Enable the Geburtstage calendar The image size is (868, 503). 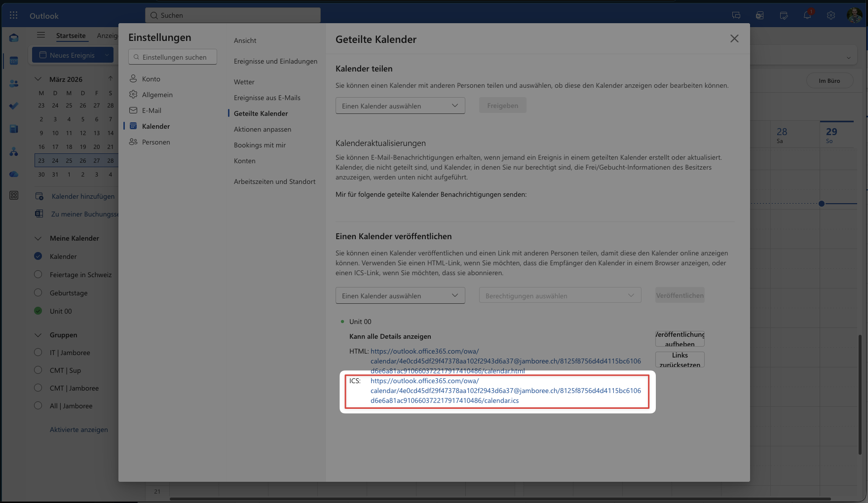coord(38,293)
